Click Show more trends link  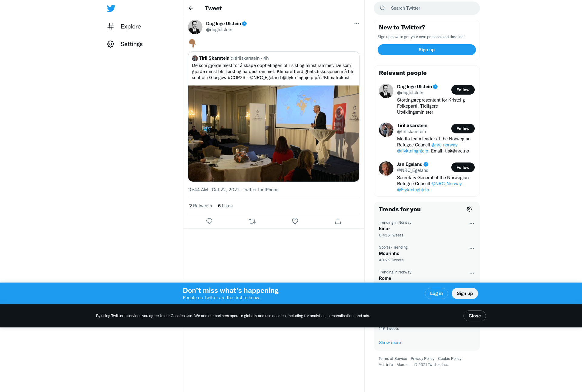tap(390, 343)
